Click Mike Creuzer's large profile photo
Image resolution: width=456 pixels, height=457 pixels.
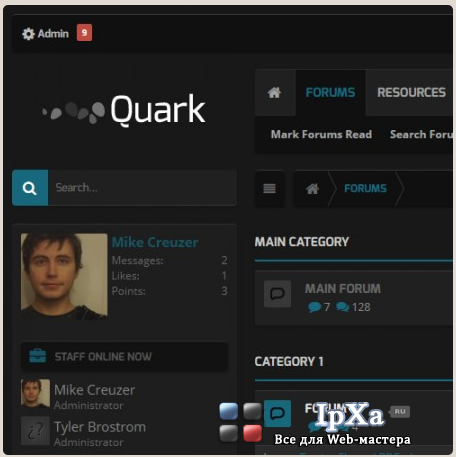coord(64,276)
